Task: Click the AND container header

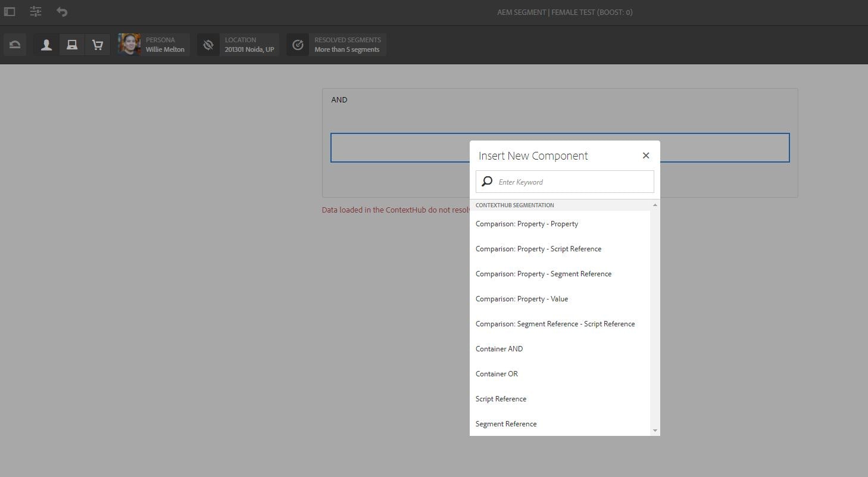Action: [339, 99]
